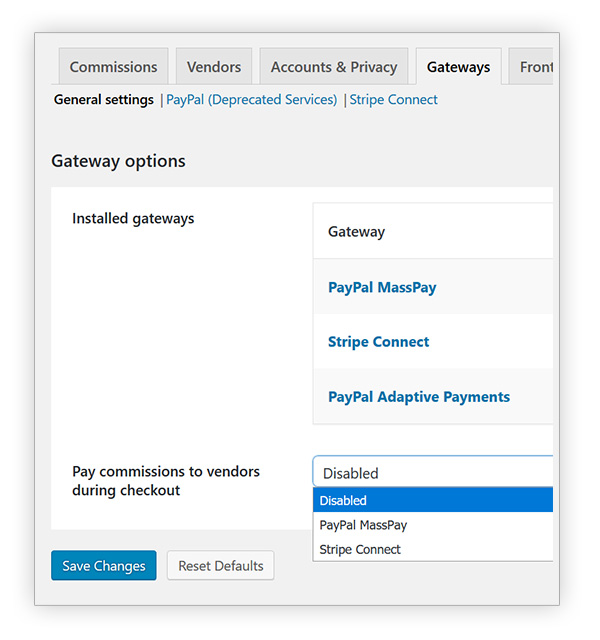
Task: Open Stripe Connect gateway in the table
Action: point(378,342)
